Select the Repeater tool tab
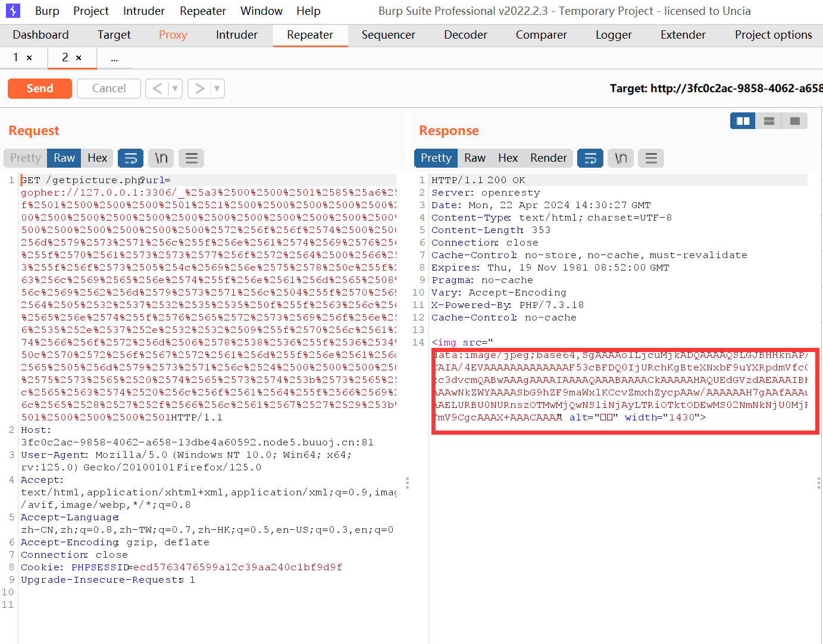This screenshot has width=823, height=644. coord(310,35)
